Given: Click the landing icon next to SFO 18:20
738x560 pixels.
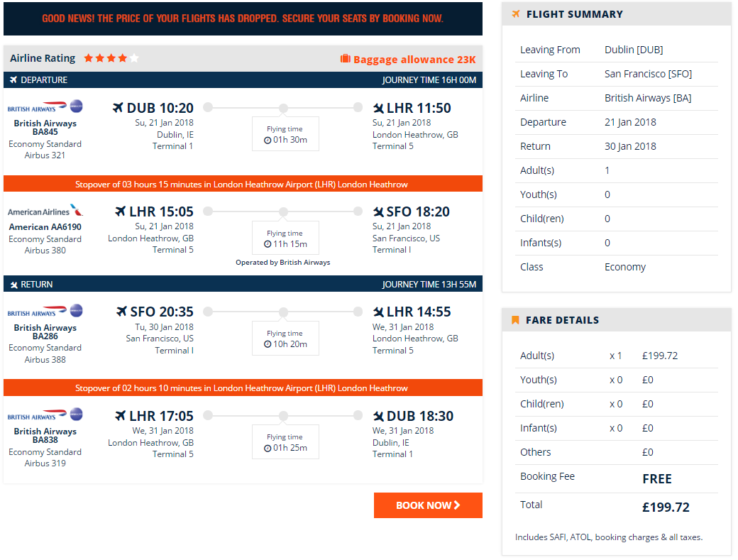Looking at the screenshot, I should [378, 212].
